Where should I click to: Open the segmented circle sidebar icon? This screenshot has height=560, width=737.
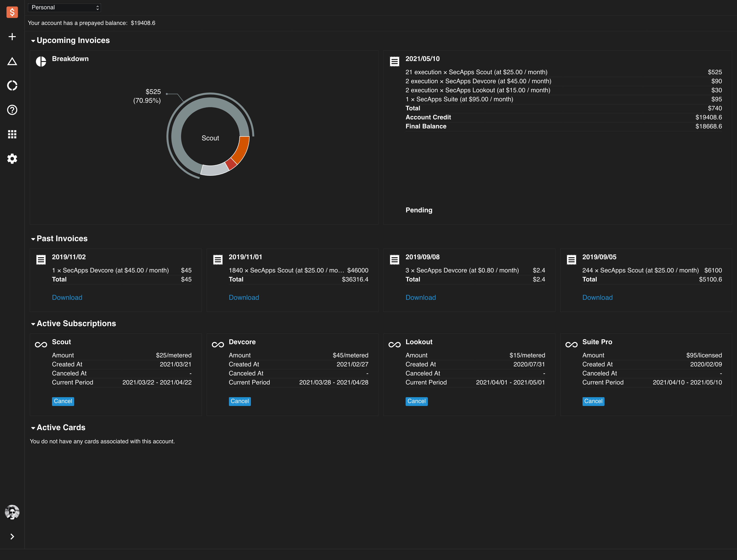(x=12, y=85)
